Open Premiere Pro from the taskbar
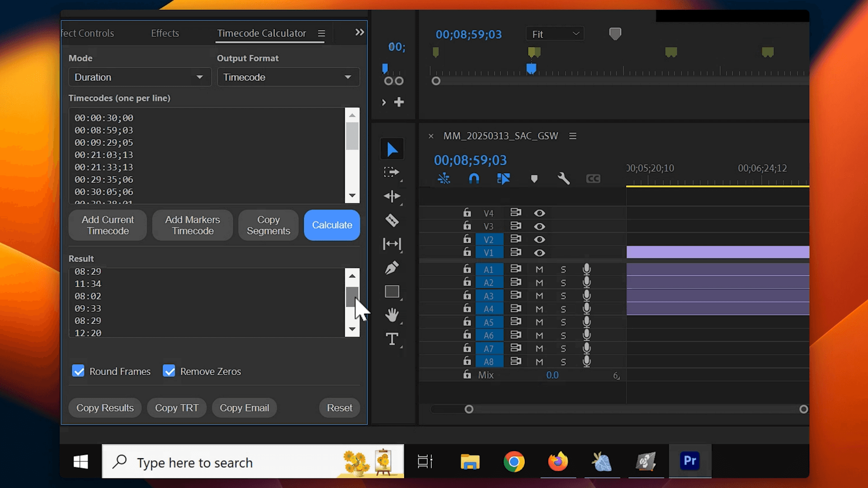Image resolution: width=868 pixels, height=488 pixels. point(690,461)
